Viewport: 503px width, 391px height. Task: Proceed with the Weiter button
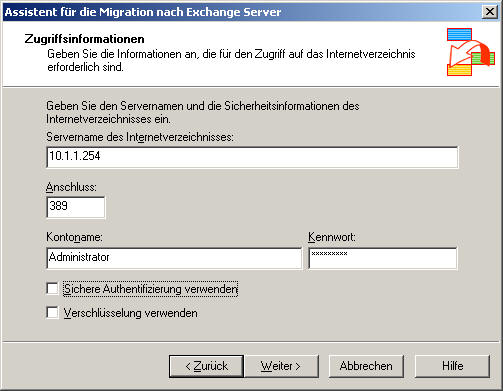tap(281, 366)
